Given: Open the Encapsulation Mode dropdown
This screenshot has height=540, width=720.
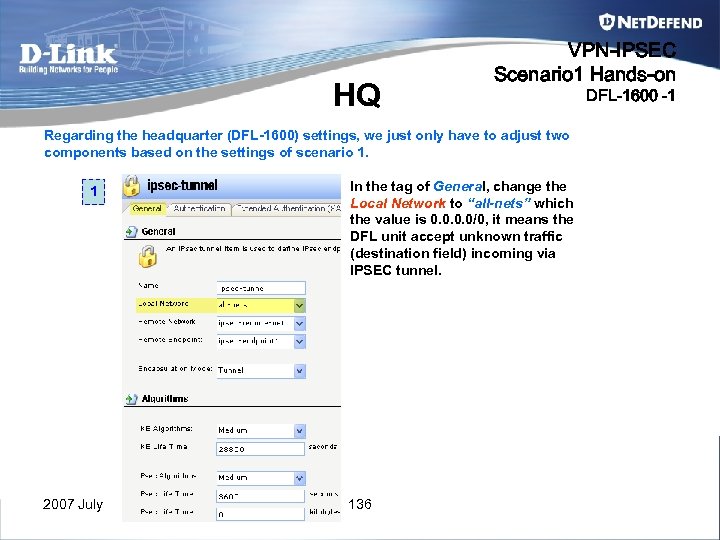Looking at the screenshot, I should (x=299, y=371).
